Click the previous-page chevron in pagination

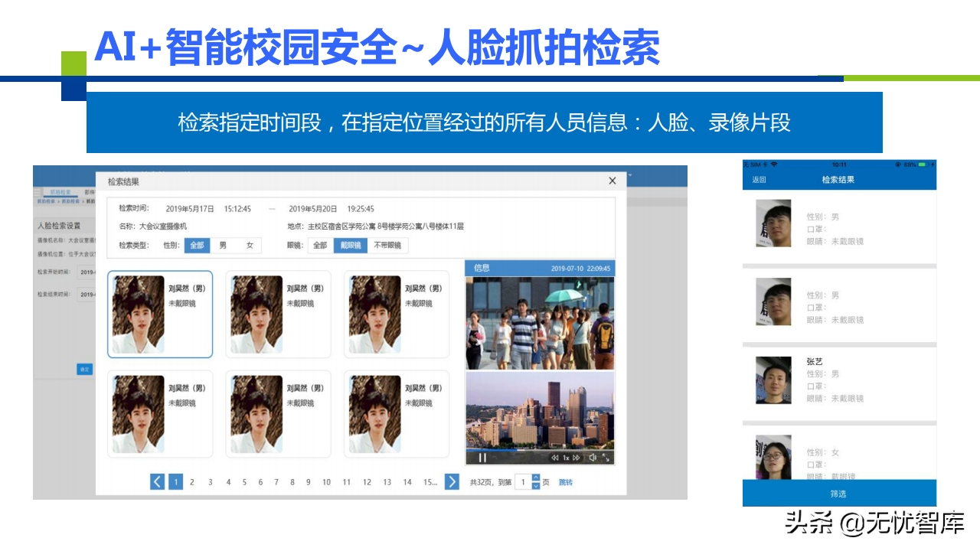157,482
